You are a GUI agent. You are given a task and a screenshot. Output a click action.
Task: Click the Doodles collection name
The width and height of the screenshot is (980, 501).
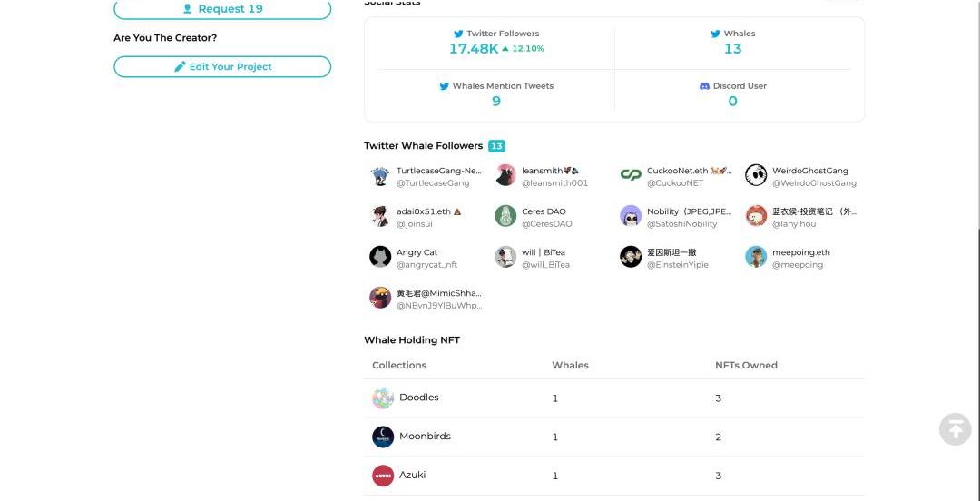point(418,398)
